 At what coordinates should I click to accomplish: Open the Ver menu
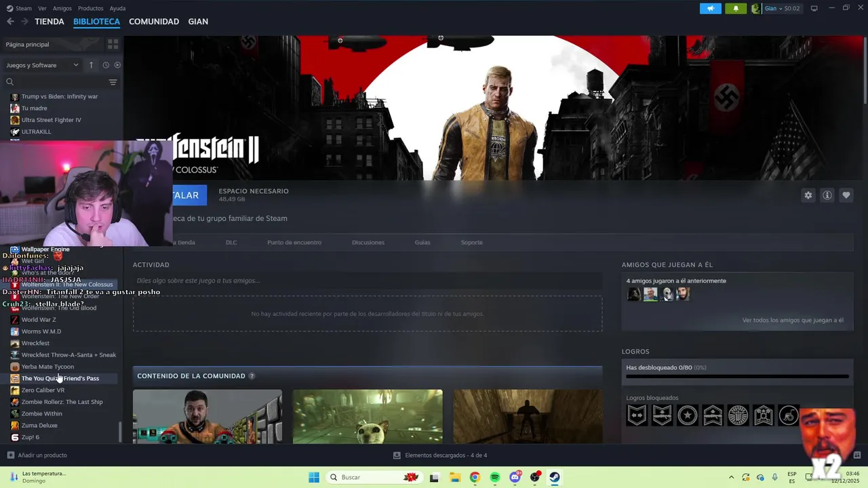(x=43, y=8)
